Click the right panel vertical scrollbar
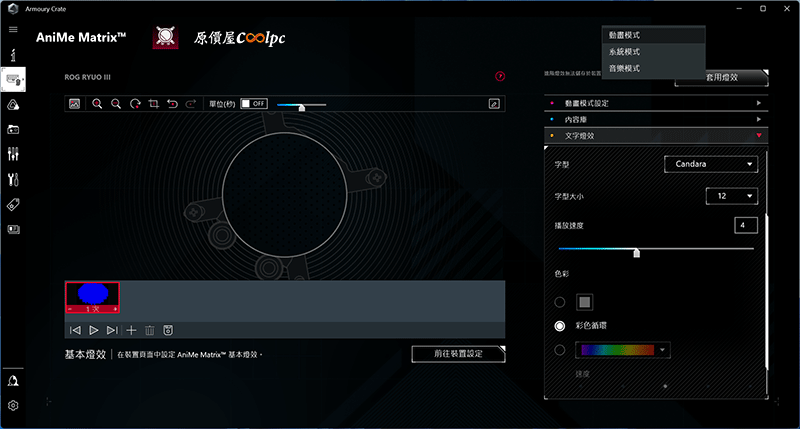The width and height of the screenshot is (800, 429). point(767,291)
